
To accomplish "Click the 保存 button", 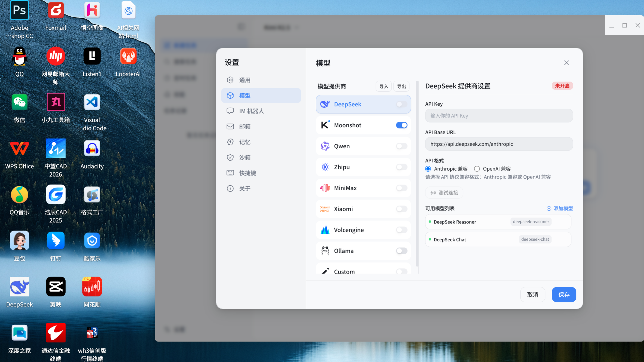I will pos(563,294).
